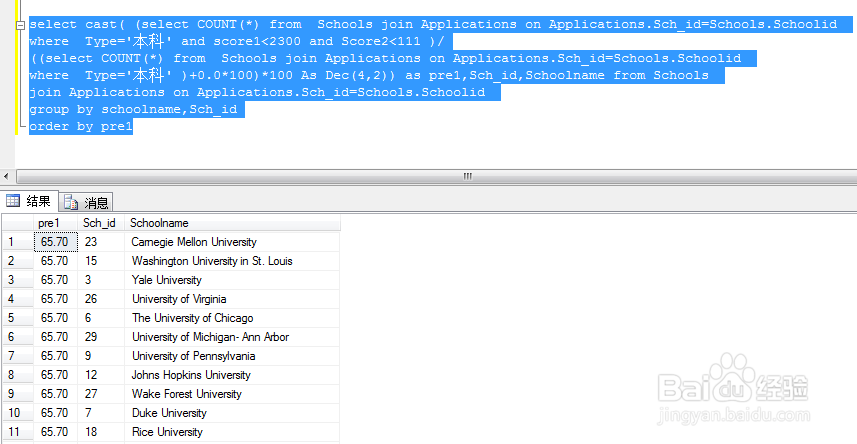Click the editor's horizontal scrollbar thumb
Screen dimensions: 857x444
(467, 177)
